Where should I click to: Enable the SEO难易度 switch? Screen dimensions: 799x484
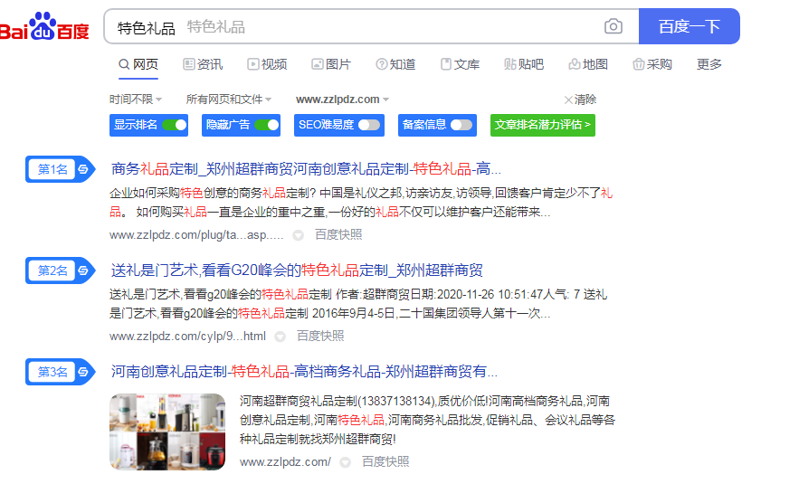pos(369,125)
